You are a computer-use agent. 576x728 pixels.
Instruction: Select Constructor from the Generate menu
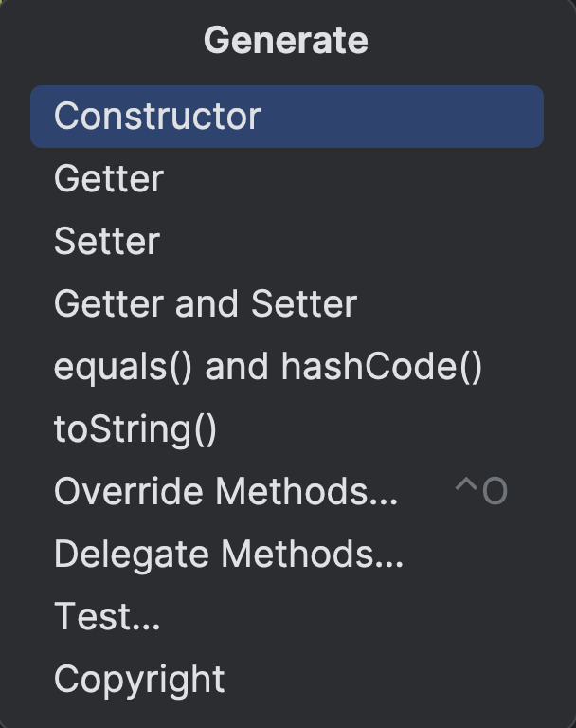(157, 117)
